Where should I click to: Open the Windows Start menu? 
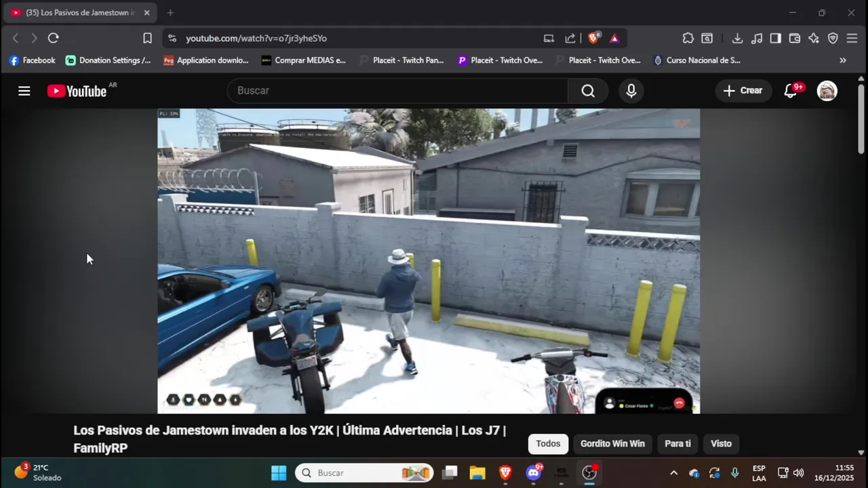279,473
